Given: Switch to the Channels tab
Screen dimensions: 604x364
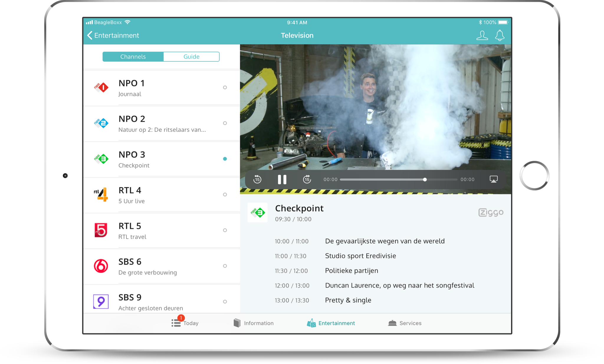Looking at the screenshot, I should [133, 57].
